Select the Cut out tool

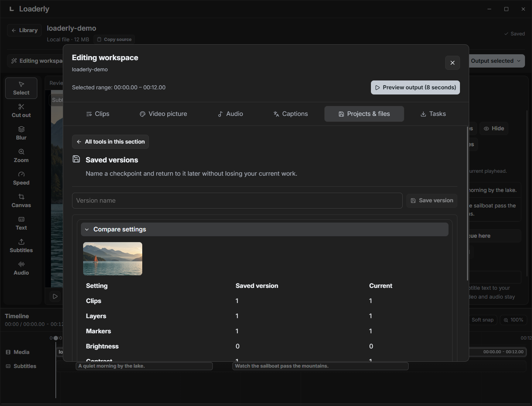pyautogui.click(x=21, y=111)
